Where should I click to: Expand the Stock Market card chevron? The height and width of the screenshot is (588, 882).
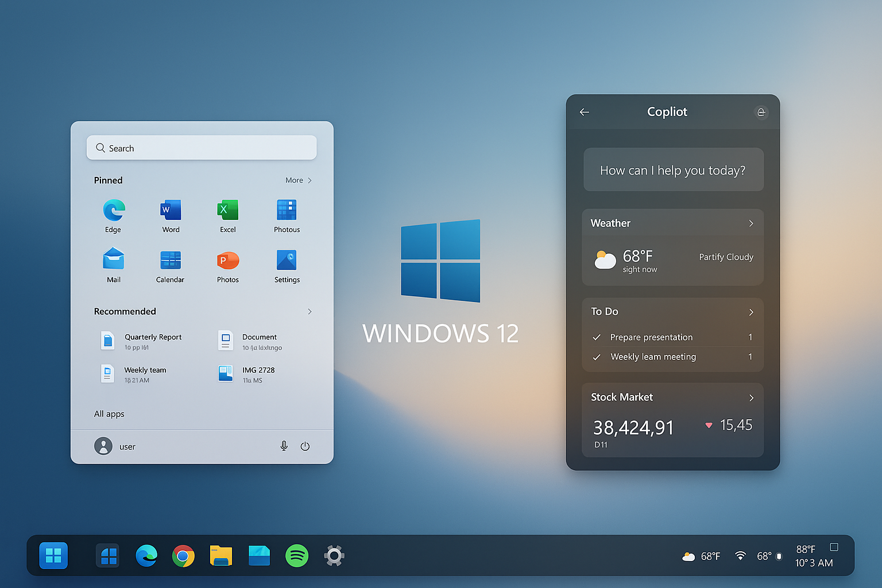click(x=751, y=398)
